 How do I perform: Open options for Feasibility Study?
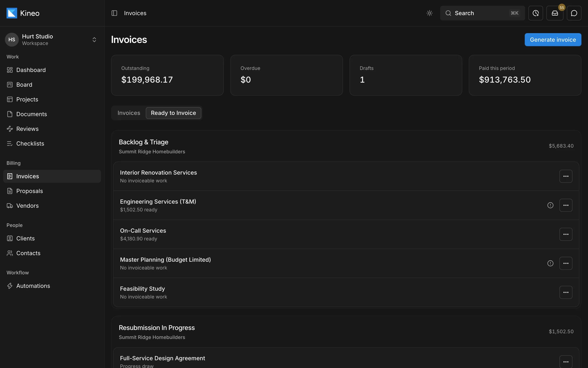click(566, 292)
